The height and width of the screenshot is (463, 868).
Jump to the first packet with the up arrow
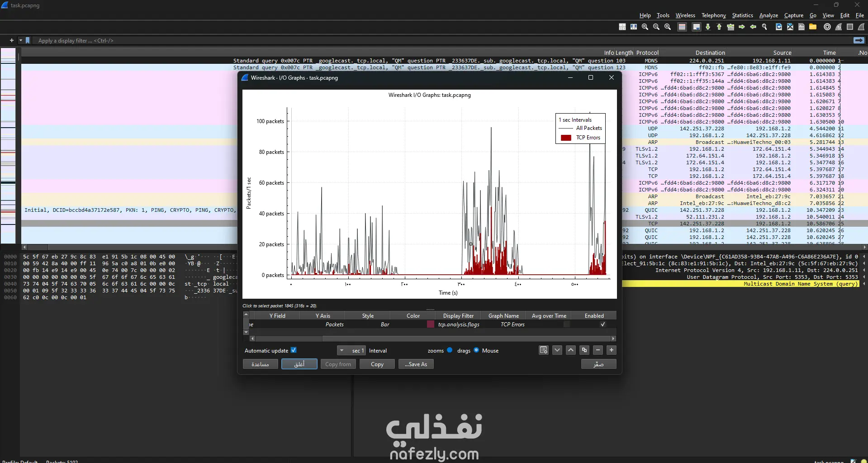pos(719,27)
